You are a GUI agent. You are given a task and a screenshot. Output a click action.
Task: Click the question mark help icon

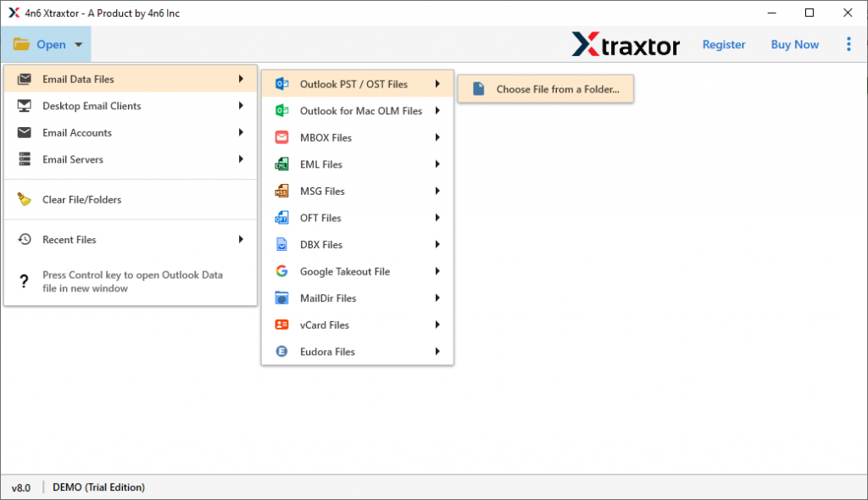(x=24, y=281)
